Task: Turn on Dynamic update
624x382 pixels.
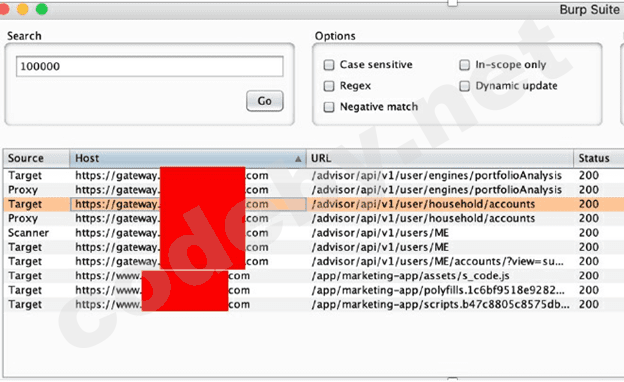Action: click(464, 86)
